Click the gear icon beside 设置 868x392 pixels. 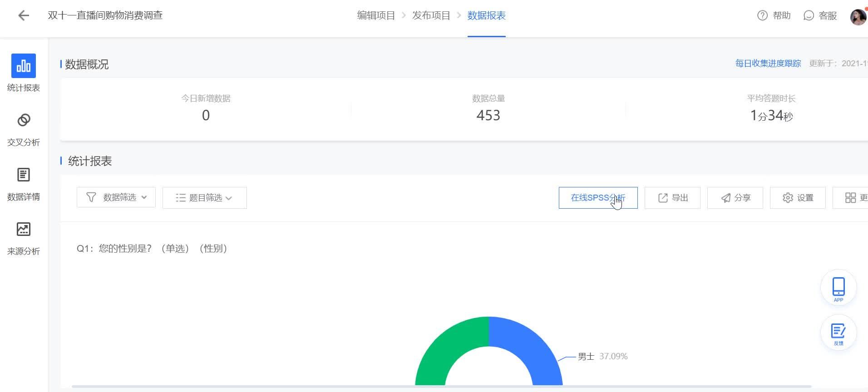coord(788,198)
